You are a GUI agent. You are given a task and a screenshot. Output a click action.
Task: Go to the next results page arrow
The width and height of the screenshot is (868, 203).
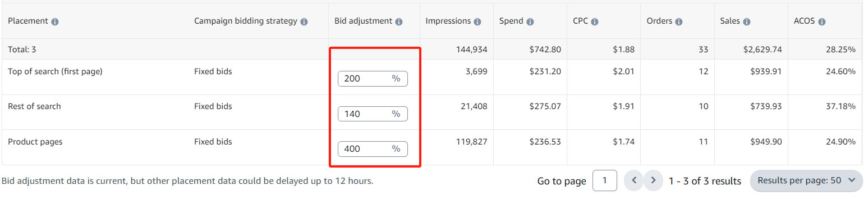tap(653, 181)
